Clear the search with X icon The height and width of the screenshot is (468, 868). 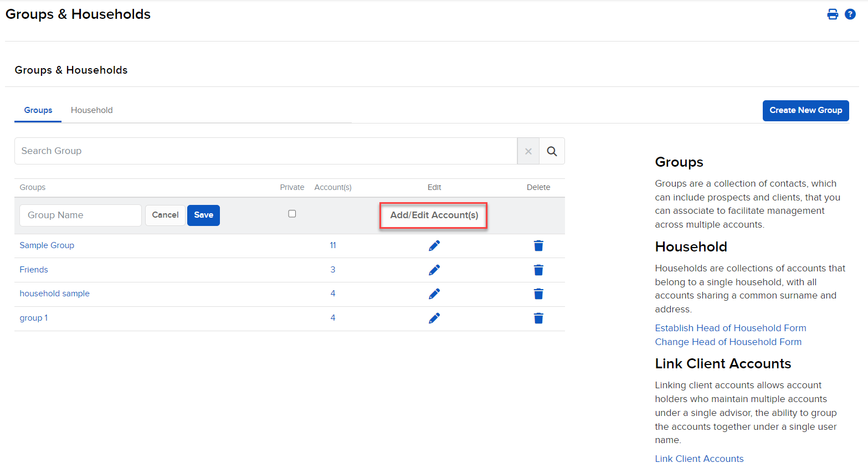[528, 151]
